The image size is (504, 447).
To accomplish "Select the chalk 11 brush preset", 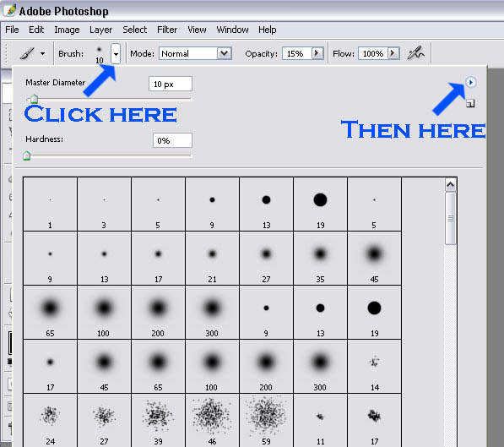I will click(x=320, y=420).
